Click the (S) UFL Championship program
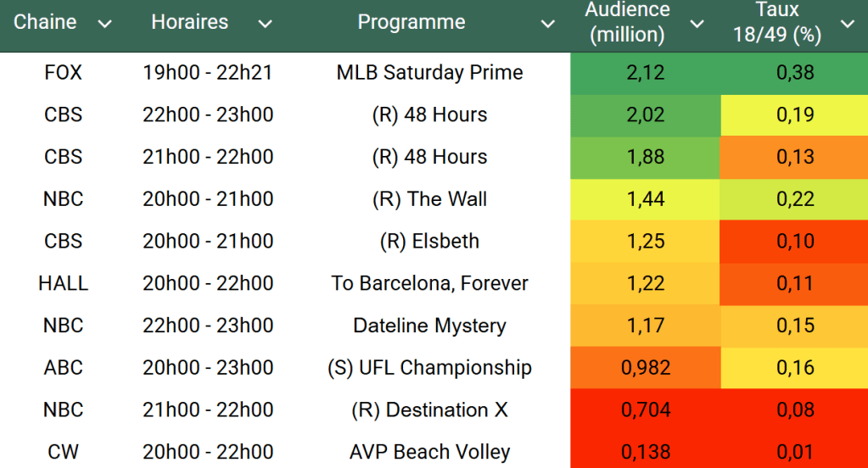 point(429,368)
